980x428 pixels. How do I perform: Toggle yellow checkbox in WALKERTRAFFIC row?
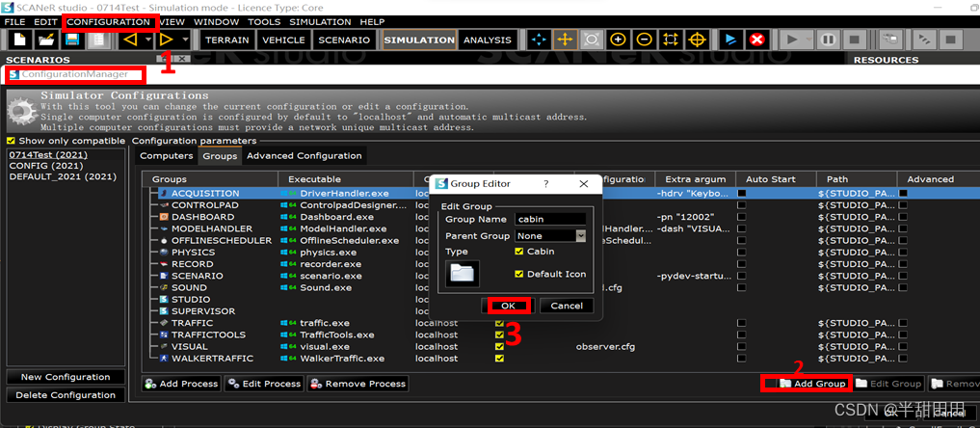499,359
